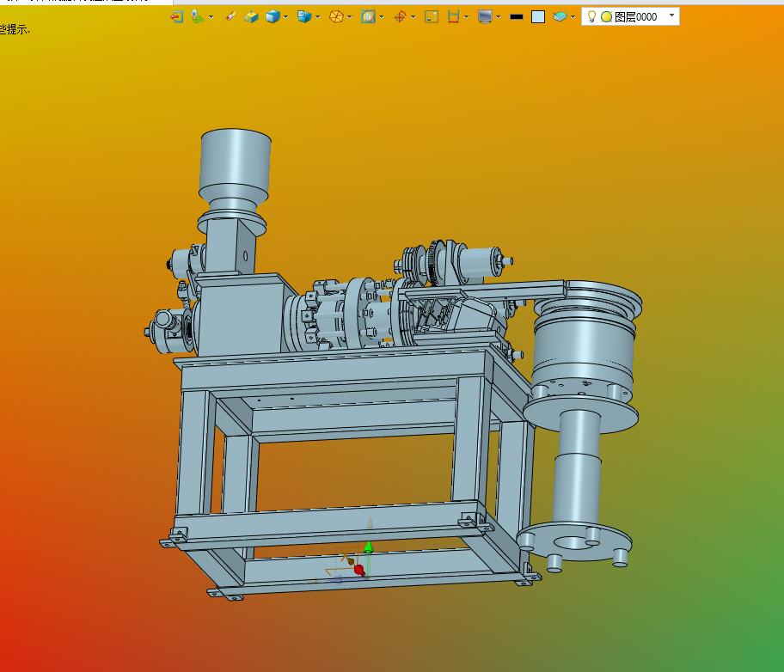Image resolution: width=784 pixels, height=672 pixels.
Task: Toggle the layer lightbulb visibility
Action: (x=591, y=16)
